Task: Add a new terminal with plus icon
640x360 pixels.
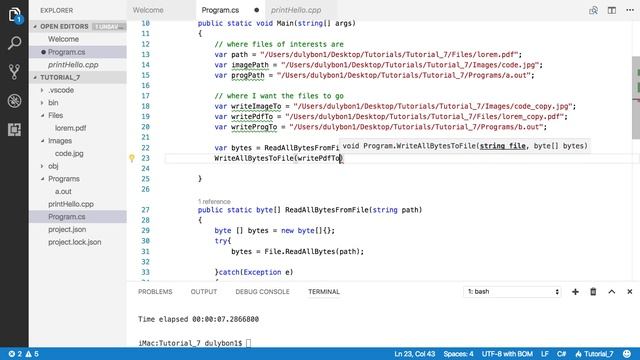Action: tap(575, 291)
